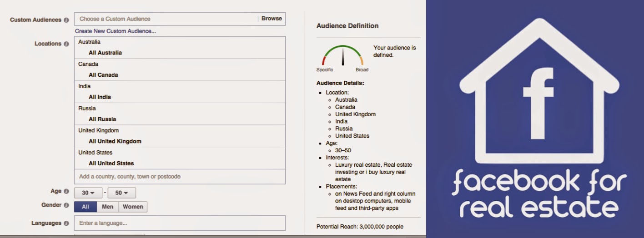644x238 pixels.
Task: Click the Audience Definition heading
Action: (347, 26)
